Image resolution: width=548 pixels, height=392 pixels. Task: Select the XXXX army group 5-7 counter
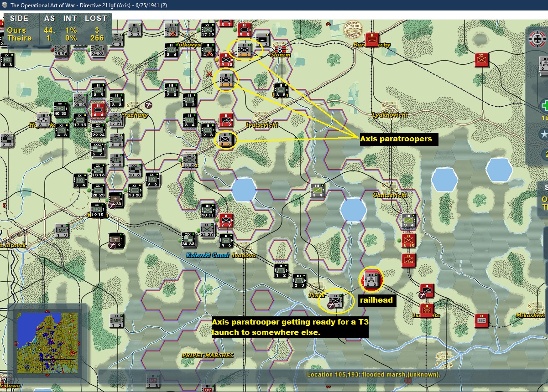pyautogui.click(x=98, y=150)
